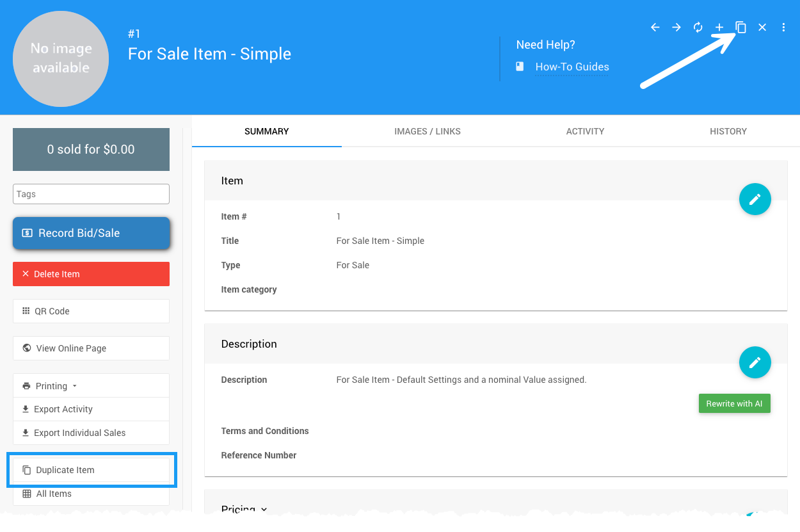Click the duplicate copy icon in header
Screen dimensions: 800x532
coord(740,28)
